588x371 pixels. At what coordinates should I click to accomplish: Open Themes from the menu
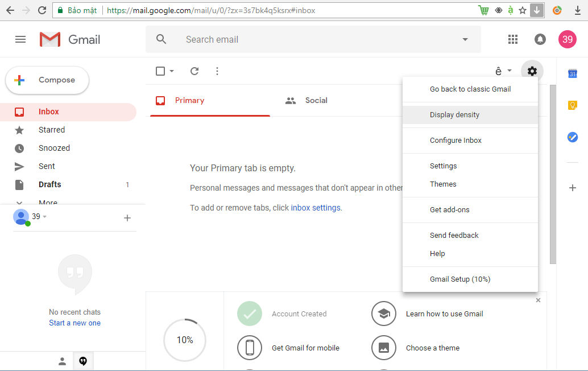click(470, 184)
